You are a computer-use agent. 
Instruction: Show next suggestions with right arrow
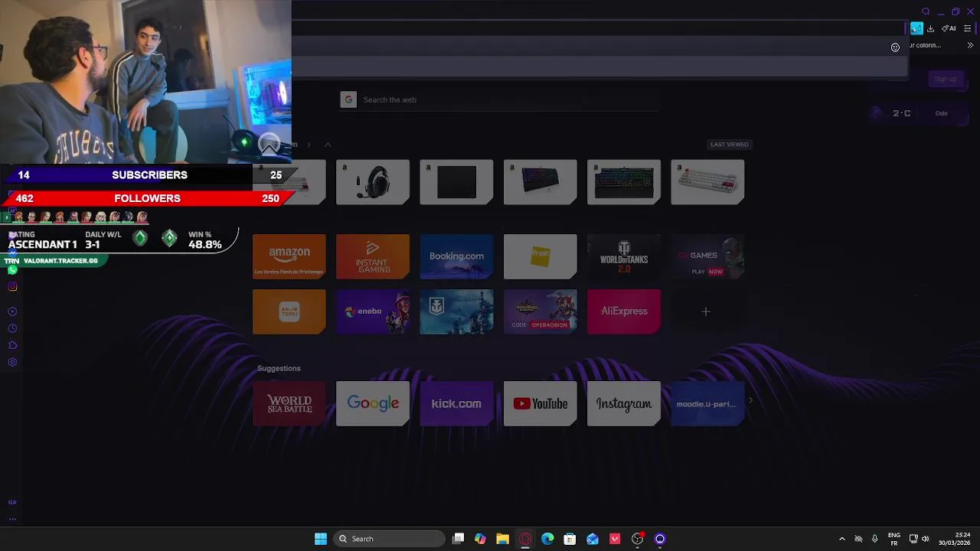pyautogui.click(x=750, y=400)
